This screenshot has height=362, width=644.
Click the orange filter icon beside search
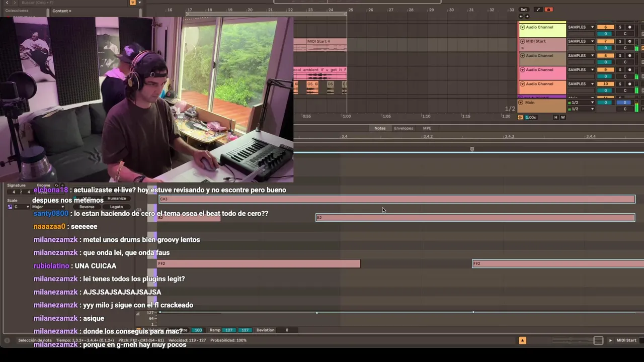click(x=133, y=3)
